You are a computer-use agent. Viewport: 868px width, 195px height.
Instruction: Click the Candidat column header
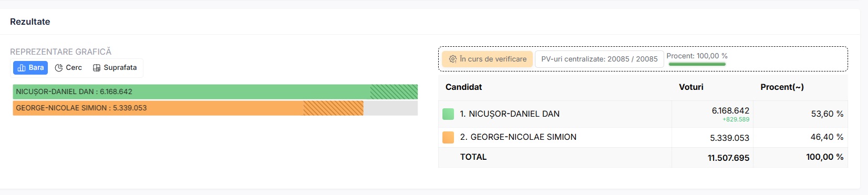click(464, 87)
